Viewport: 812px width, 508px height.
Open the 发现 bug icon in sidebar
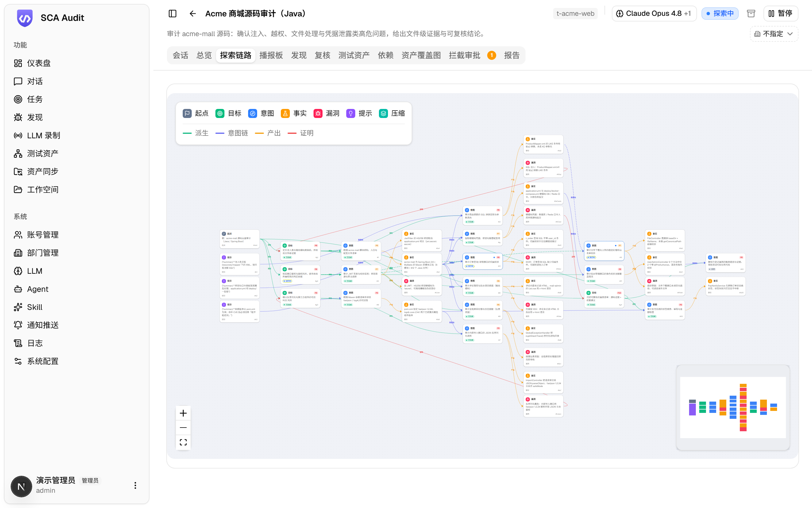(x=18, y=117)
